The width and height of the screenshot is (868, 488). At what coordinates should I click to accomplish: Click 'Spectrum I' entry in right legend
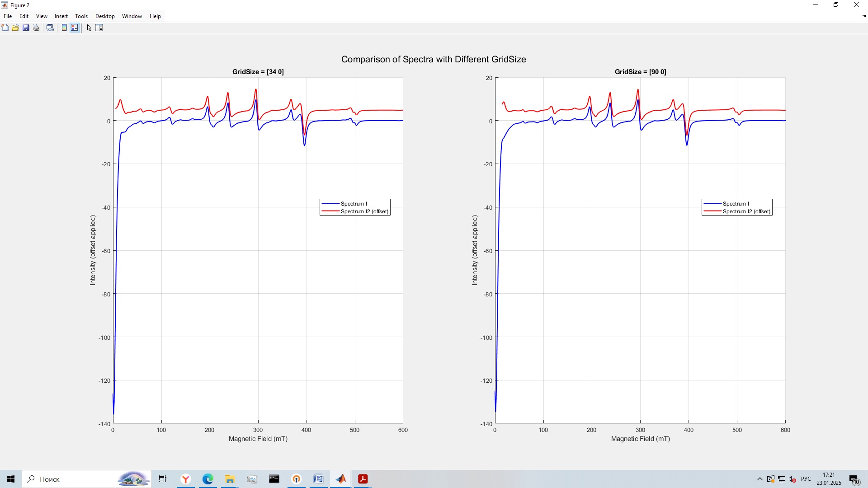pos(736,204)
